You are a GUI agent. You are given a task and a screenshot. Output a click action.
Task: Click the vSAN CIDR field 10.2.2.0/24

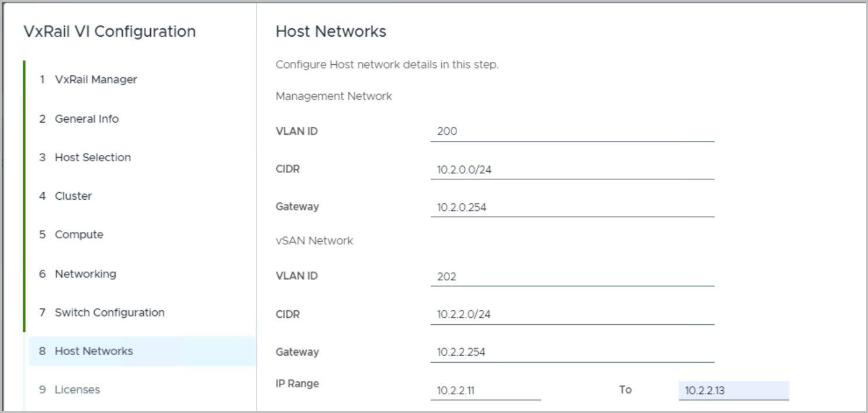(x=572, y=314)
